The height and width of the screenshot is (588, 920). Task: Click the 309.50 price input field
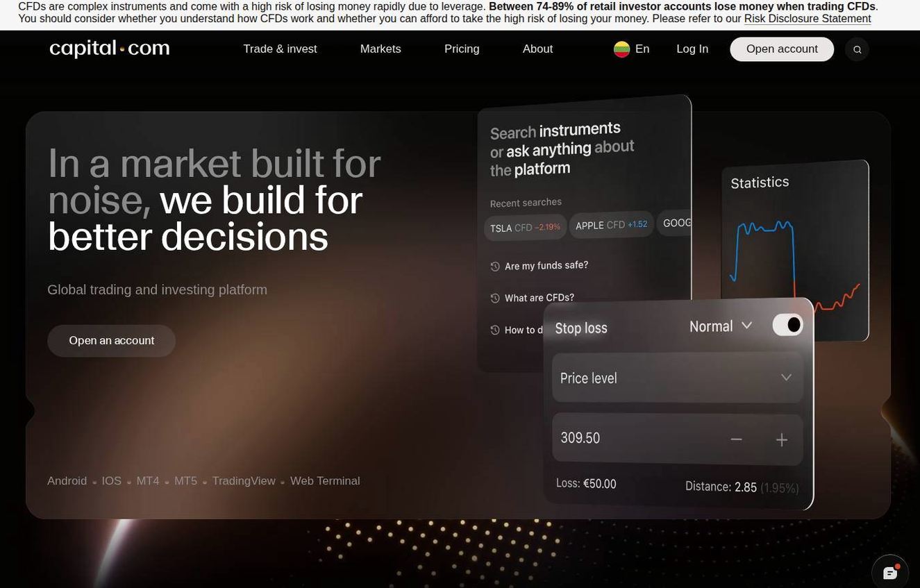[677, 439]
